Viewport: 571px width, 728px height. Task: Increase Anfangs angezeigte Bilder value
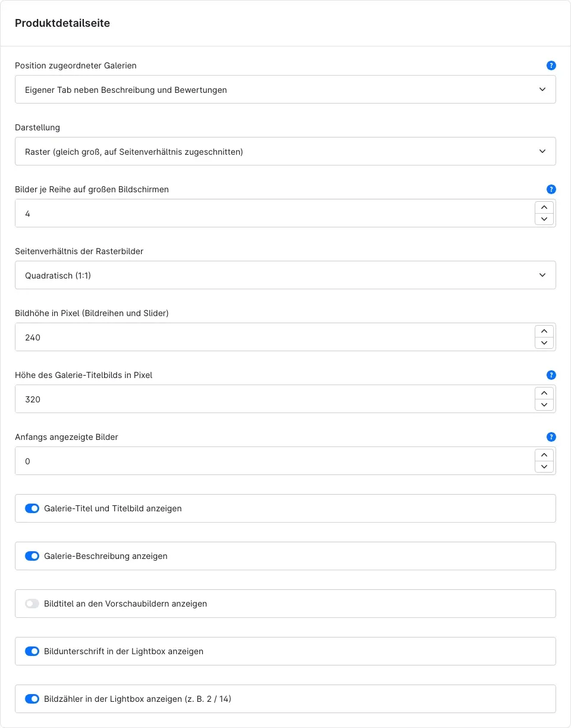click(544, 455)
